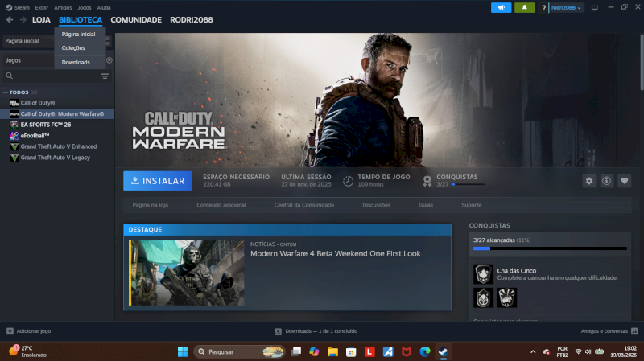Image resolution: width=644 pixels, height=361 pixels.
Task: Click the library filter lines icon
Action: (105, 76)
